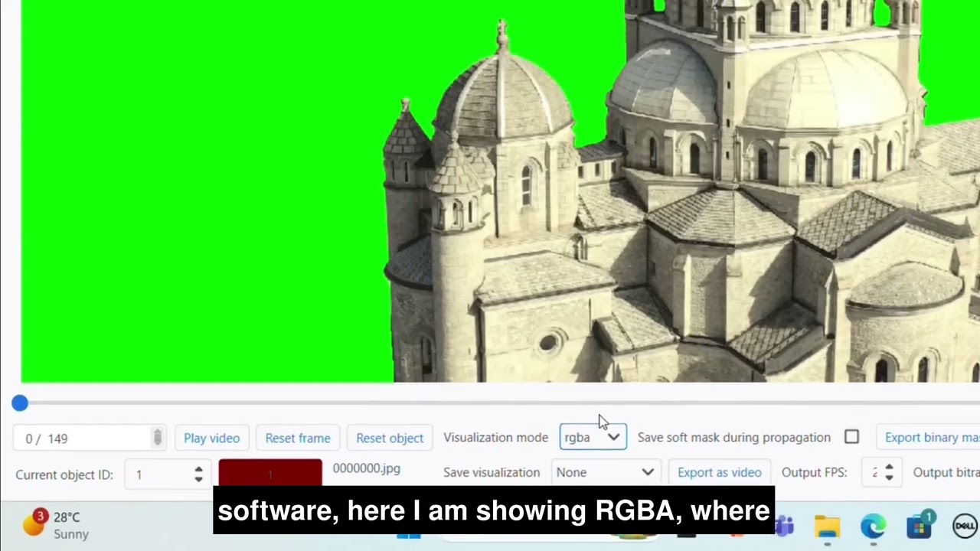Open the Visualization mode dropdown set to rgba
Screen dimensions: 980x551
pyautogui.click(x=593, y=437)
